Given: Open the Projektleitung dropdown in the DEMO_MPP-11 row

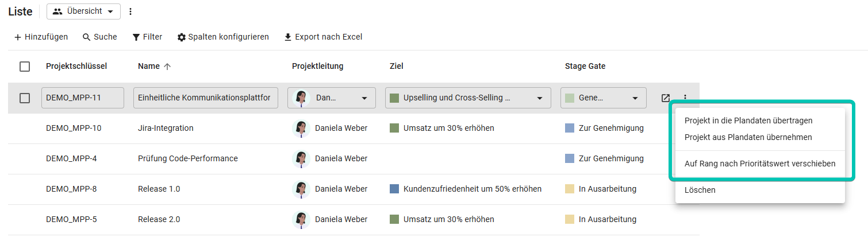Looking at the screenshot, I should point(332,98).
